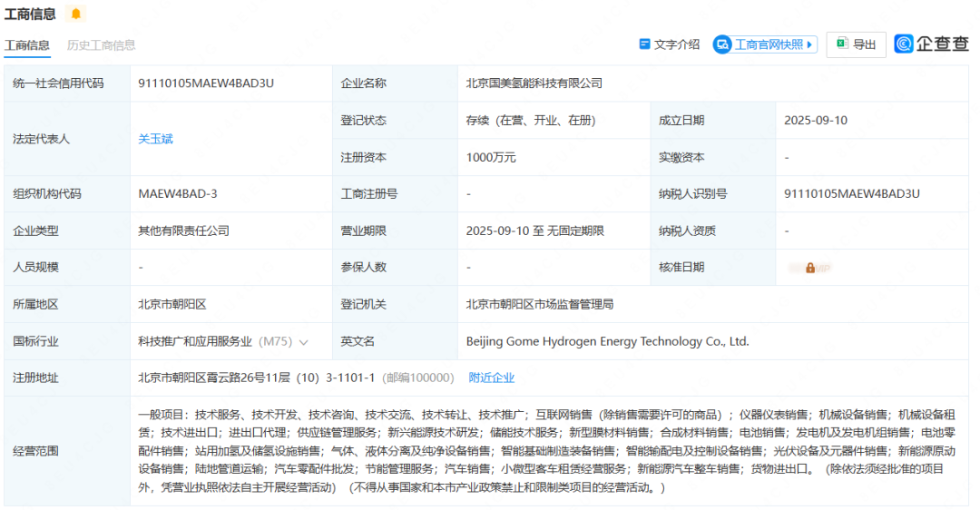
Task: Click the 参保人数 label
Action: (x=363, y=268)
